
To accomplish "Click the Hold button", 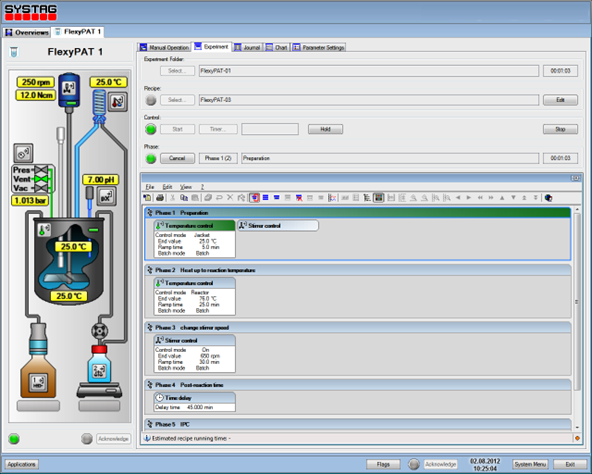I will click(325, 129).
